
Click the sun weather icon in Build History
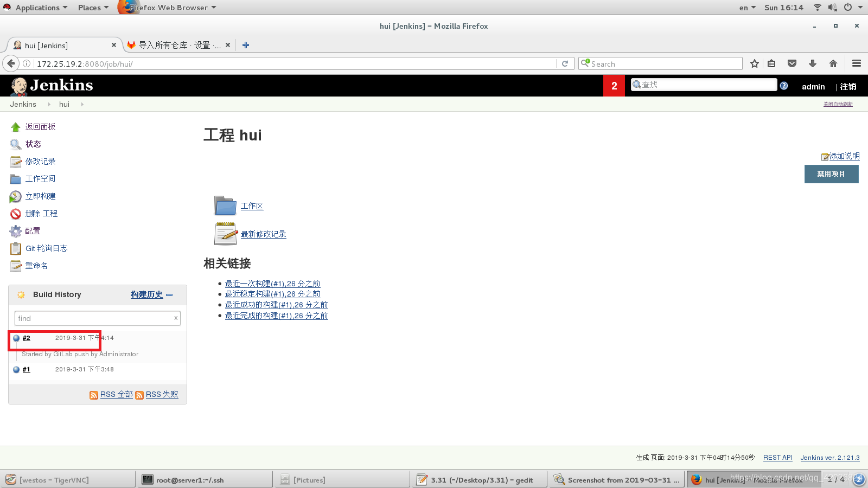click(21, 295)
